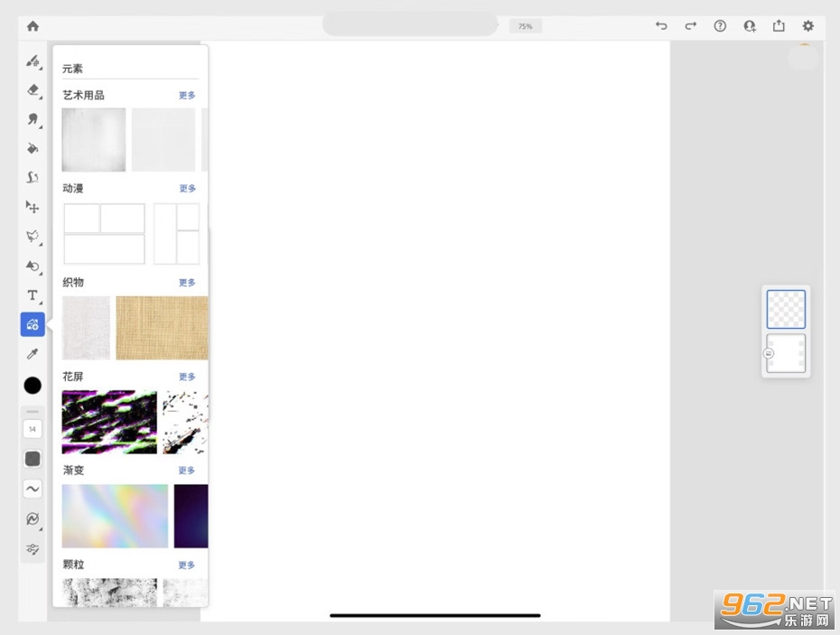The height and width of the screenshot is (635, 840).
Task: Open the 75% zoom level indicator
Action: (525, 26)
